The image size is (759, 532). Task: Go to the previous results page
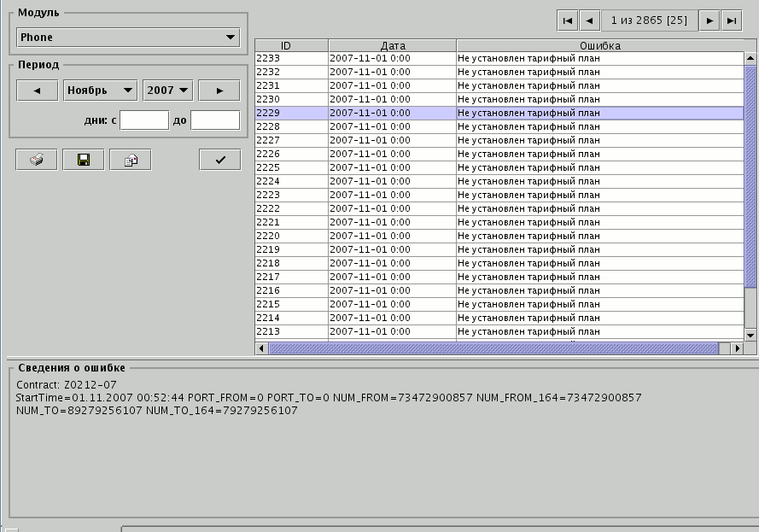pyautogui.click(x=589, y=20)
